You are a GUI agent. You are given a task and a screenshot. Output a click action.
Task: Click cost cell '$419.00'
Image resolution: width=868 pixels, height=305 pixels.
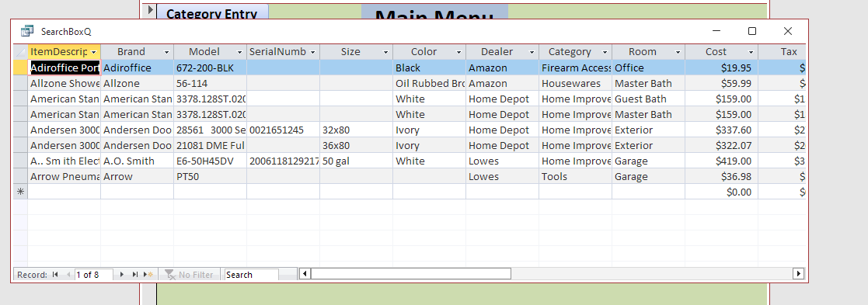[721, 161]
